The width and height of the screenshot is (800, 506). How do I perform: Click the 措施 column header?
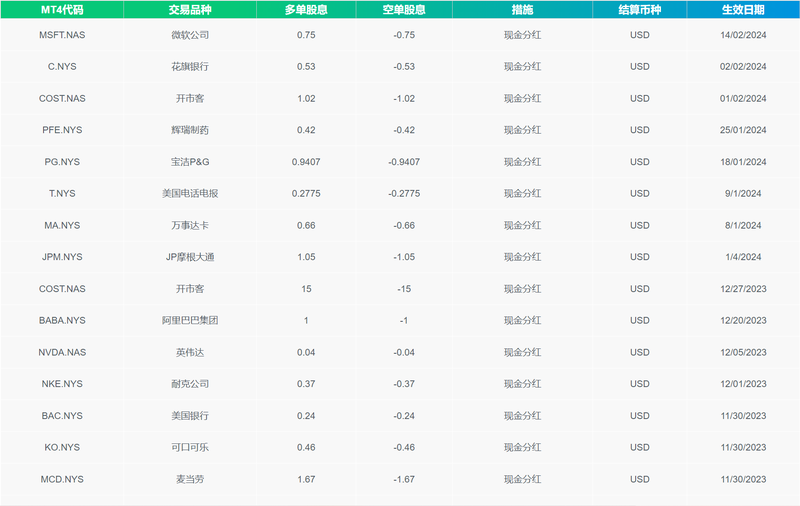(522, 10)
